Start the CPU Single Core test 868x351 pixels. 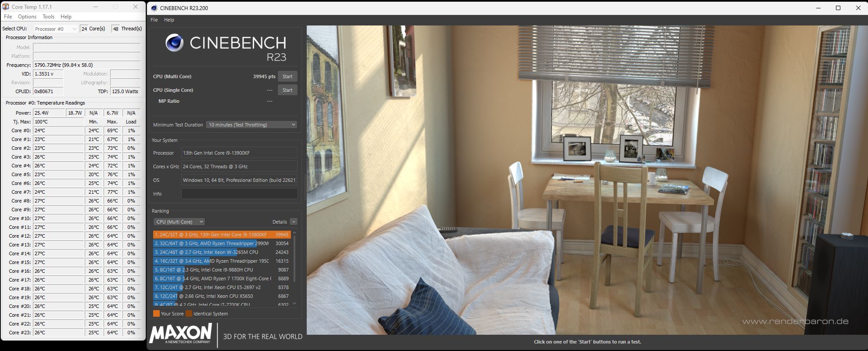pyautogui.click(x=287, y=90)
